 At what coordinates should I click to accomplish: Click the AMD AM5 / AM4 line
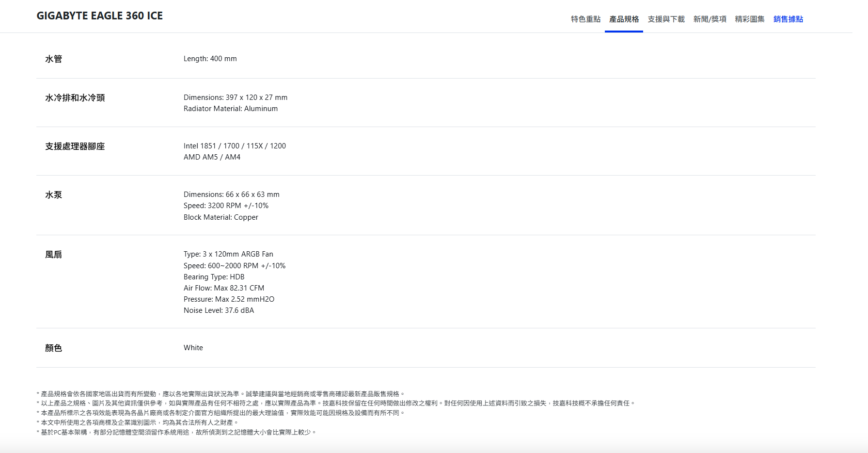tap(212, 157)
